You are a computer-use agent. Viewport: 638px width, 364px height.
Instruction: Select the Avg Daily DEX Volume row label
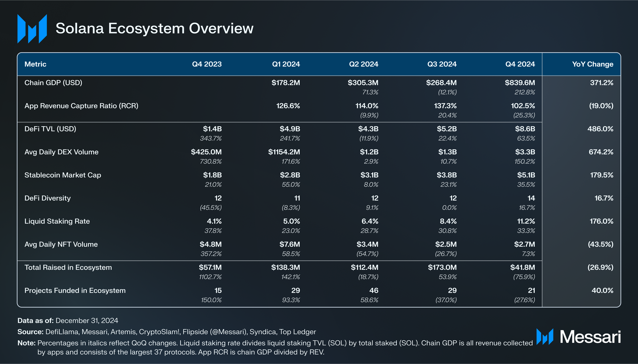[61, 152]
